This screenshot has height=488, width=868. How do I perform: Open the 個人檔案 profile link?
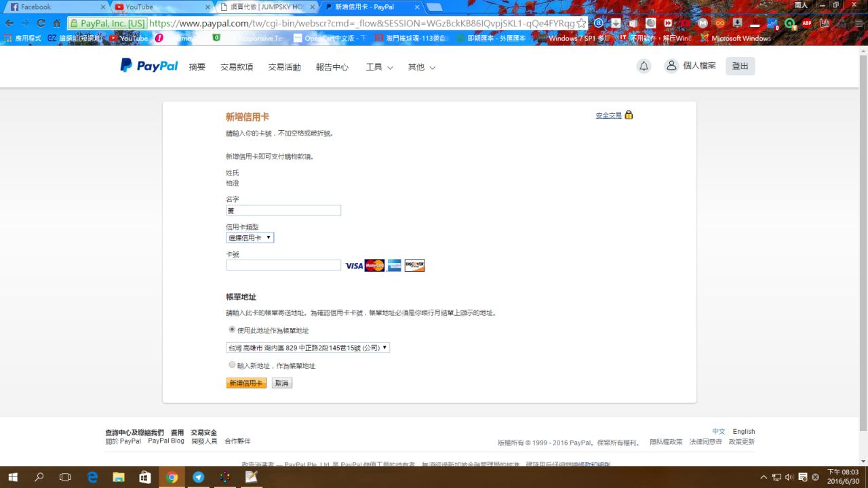(x=700, y=66)
